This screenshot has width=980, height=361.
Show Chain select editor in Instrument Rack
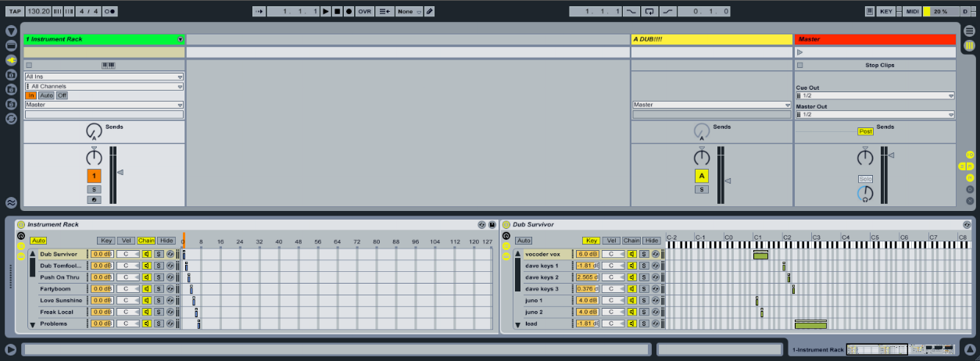coord(146,241)
